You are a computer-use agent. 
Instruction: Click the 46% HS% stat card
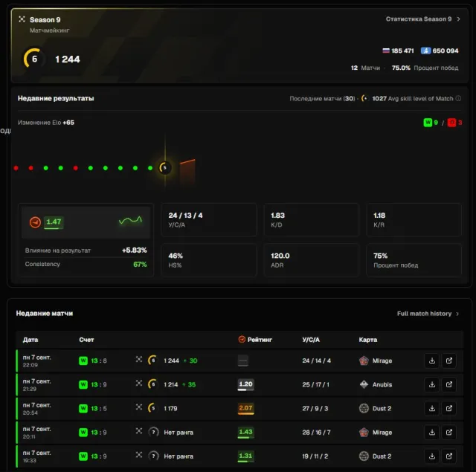tap(209, 260)
